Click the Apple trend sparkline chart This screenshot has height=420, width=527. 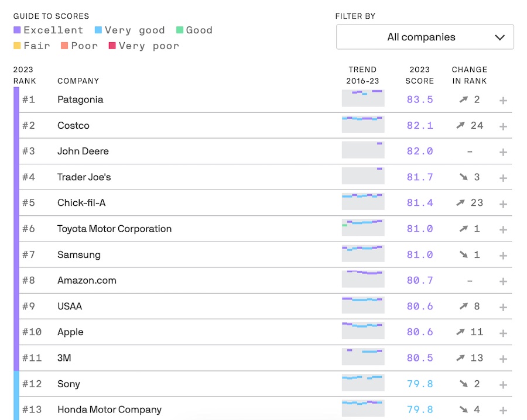[x=363, y=331]
